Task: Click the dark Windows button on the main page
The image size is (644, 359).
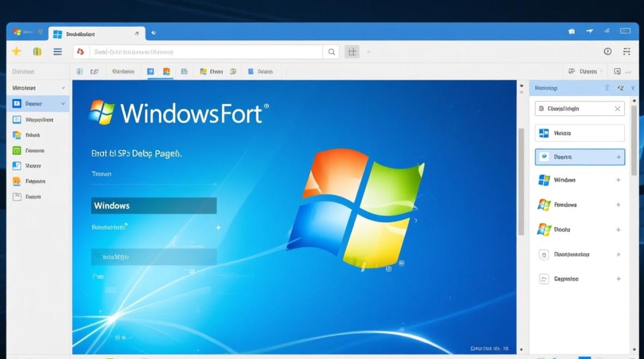Action: [153, 205]
